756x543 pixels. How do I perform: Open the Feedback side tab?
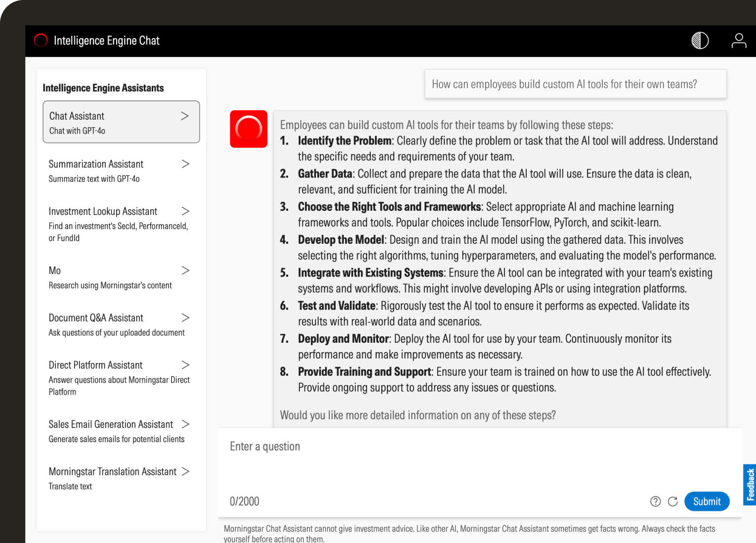(x=750, y=485)
